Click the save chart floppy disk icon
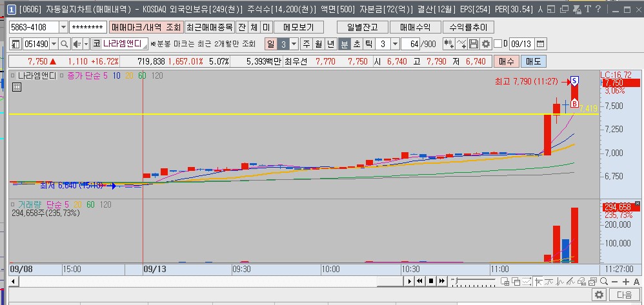This screenshot has height=305, width=644. point(474,44)
